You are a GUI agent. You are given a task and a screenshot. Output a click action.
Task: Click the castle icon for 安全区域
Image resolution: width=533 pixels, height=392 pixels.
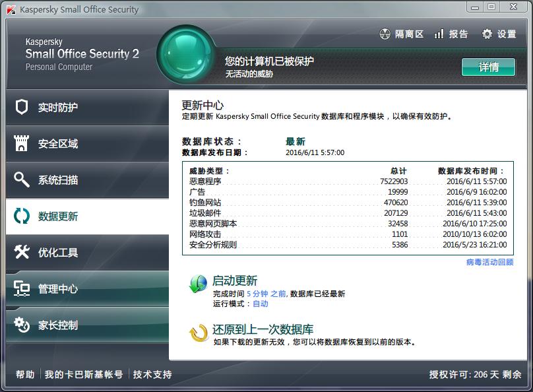pos(21,143)
